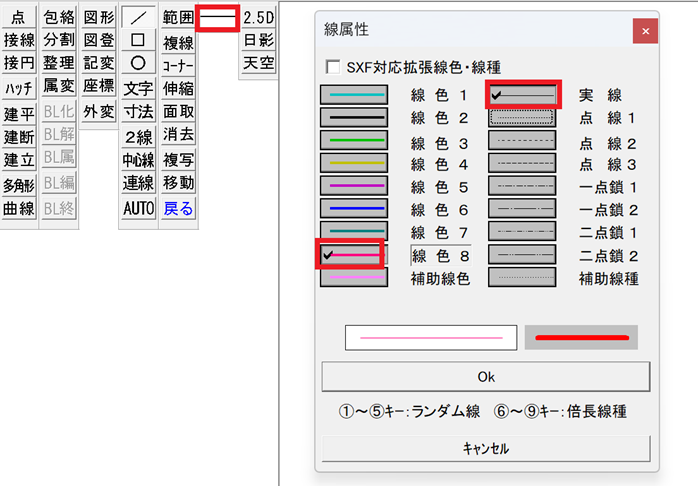Click the 建立 tool button
Screen dimensions: 698x486
(19, 160)
